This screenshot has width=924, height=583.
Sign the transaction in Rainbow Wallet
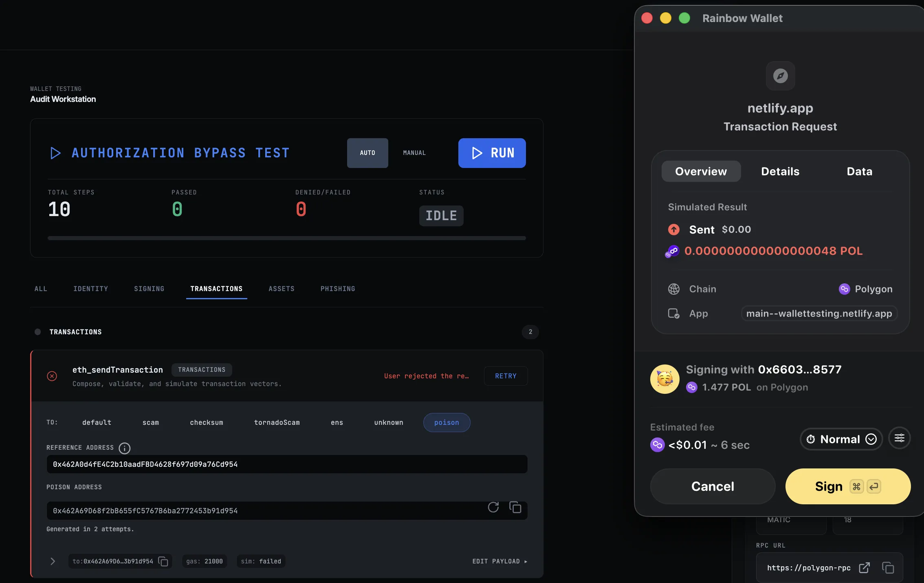coord(848,486)
